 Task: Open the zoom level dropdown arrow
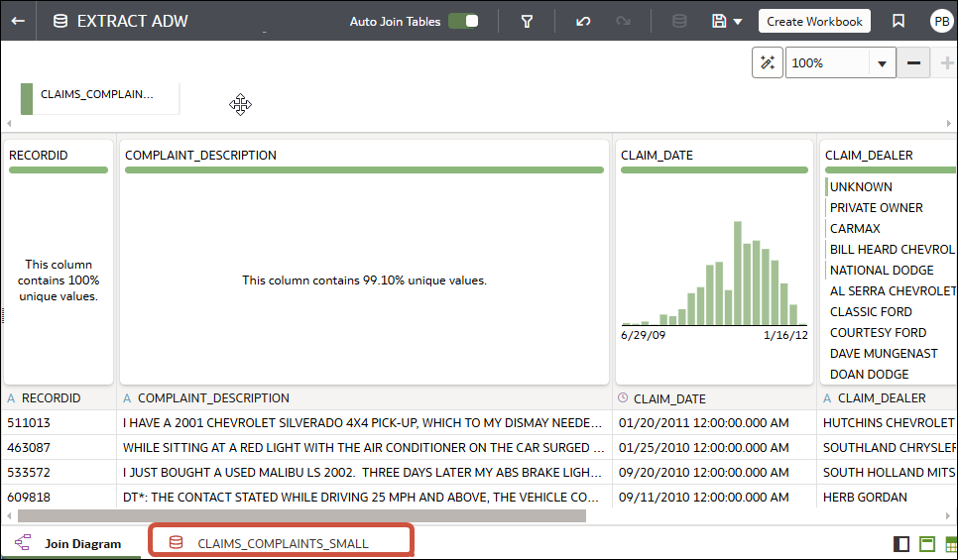point(883,63)
